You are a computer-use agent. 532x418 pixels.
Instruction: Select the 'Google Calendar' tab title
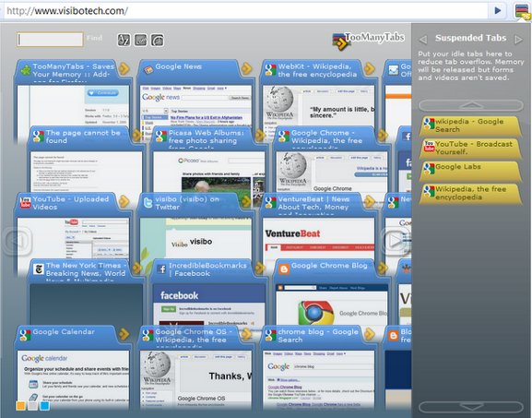[x=64, y=332]
